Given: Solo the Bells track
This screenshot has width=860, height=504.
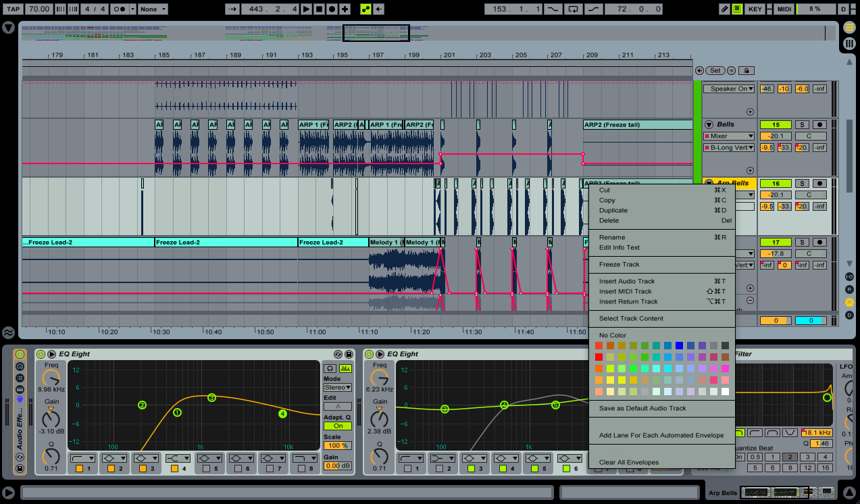Looking at the screenshot, I should point(801,124).
